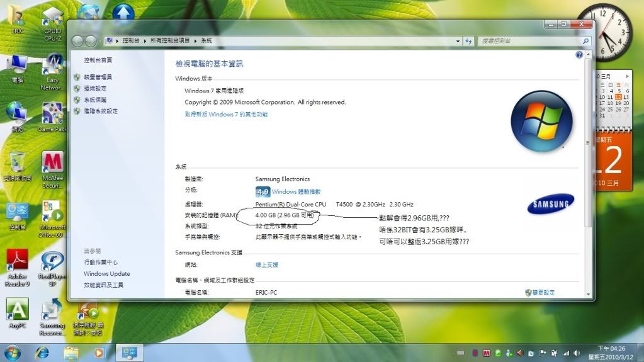This screenshot has height=362, width=644.
Task: Open Windows Explorer from the taskbar
Action: pos(71,353)
